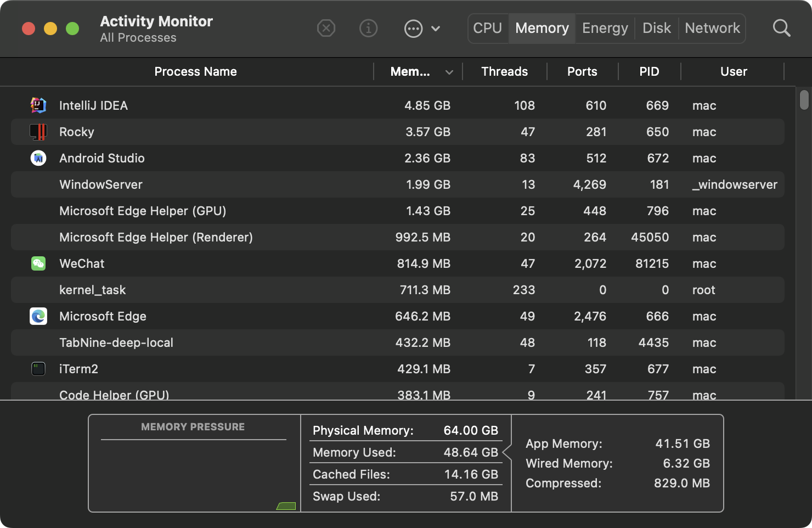The width and height of the screenshot is (812, 528).
Task: Select the iTerm2 process name
Action: pos(78,369)
